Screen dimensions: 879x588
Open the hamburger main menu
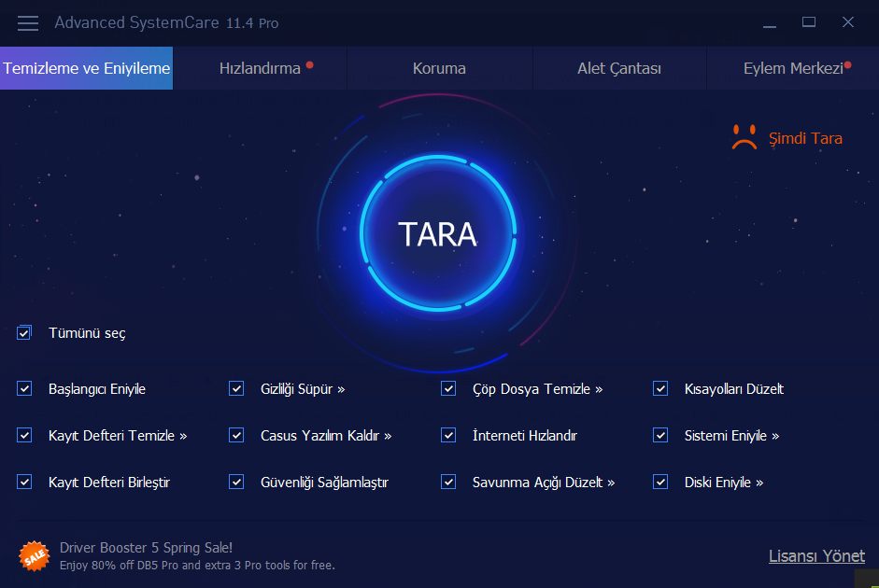(27, 23)
